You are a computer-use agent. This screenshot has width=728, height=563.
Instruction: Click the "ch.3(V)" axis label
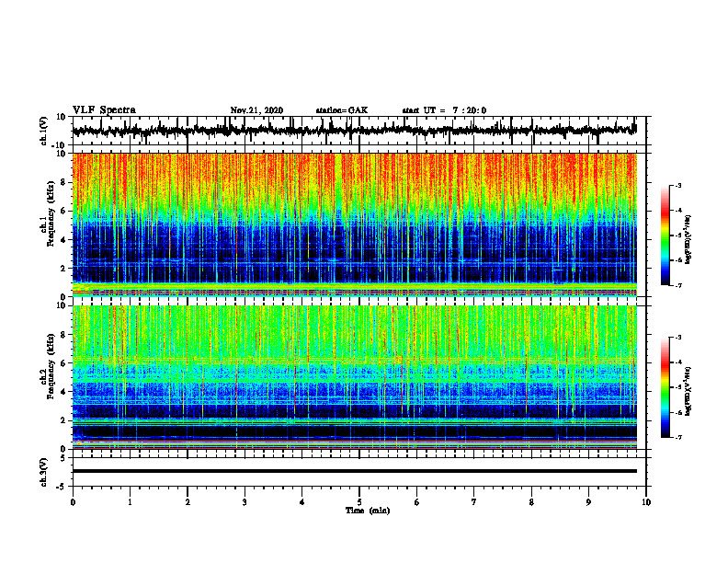click(44, 473)
